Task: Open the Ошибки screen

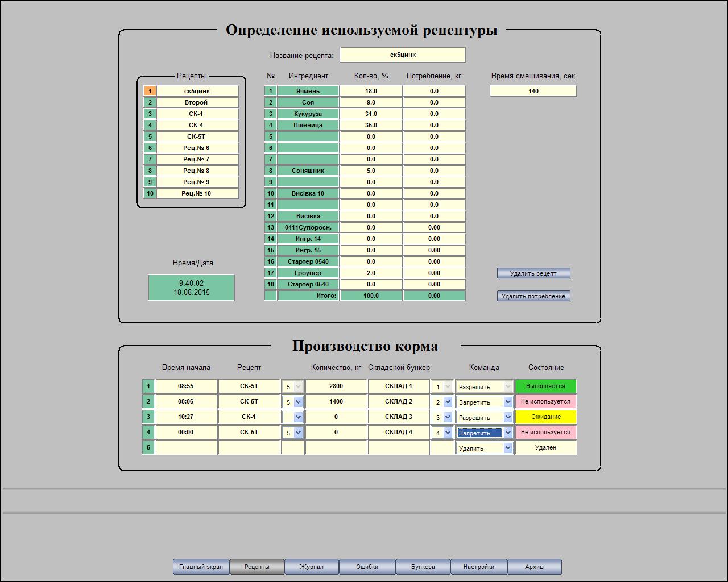Action: pos(367,567)
